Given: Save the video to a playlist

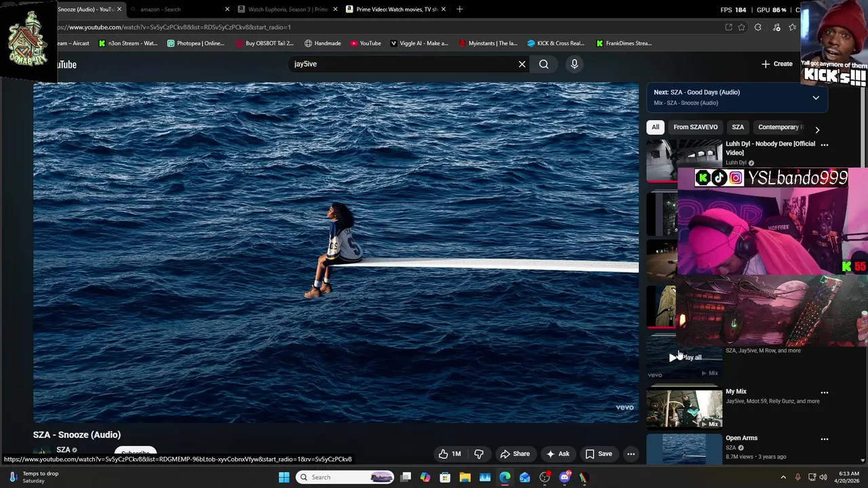Looking at the screenshot, I should pos(598,454).
